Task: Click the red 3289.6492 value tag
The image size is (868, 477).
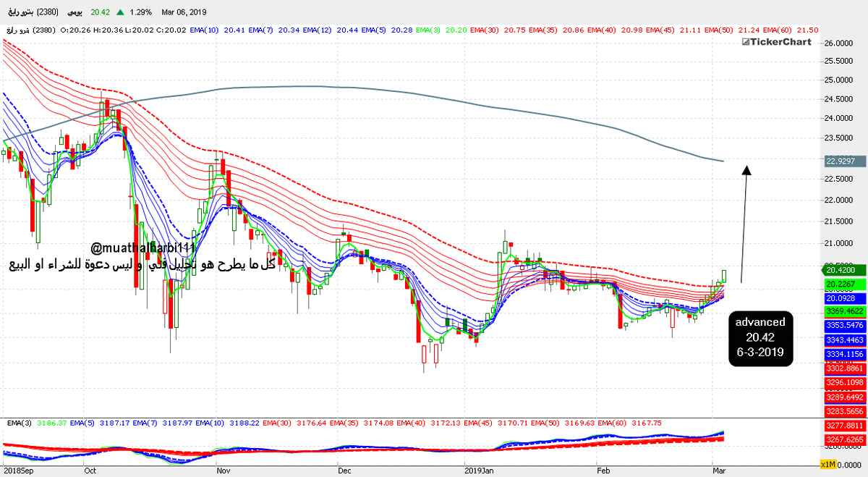Action: [844, 397]
